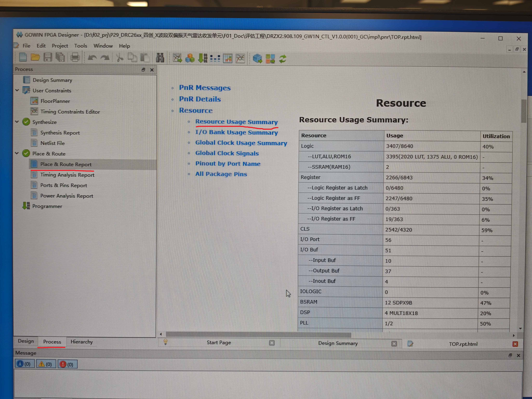Click the New file toolbar icon

(x=23, y=57)
